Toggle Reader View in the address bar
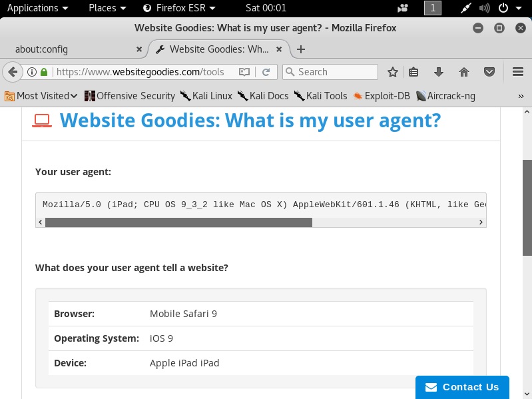 (x=244, y=72)
